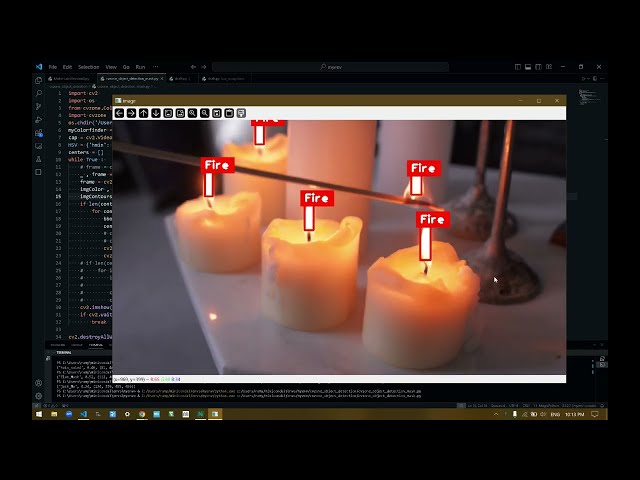Click VS Code command center search box
The height and width of the screenshot is (480, 640).
point(331,67)
